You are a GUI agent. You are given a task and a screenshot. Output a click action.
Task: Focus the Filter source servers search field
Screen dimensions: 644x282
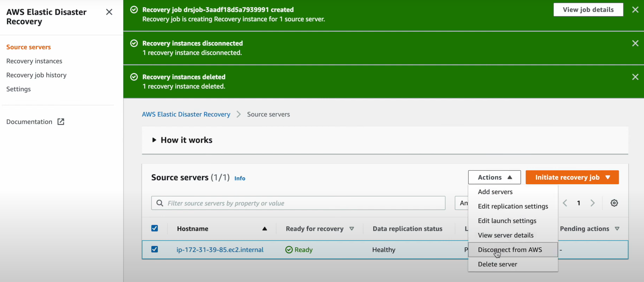tap(298, 203)
